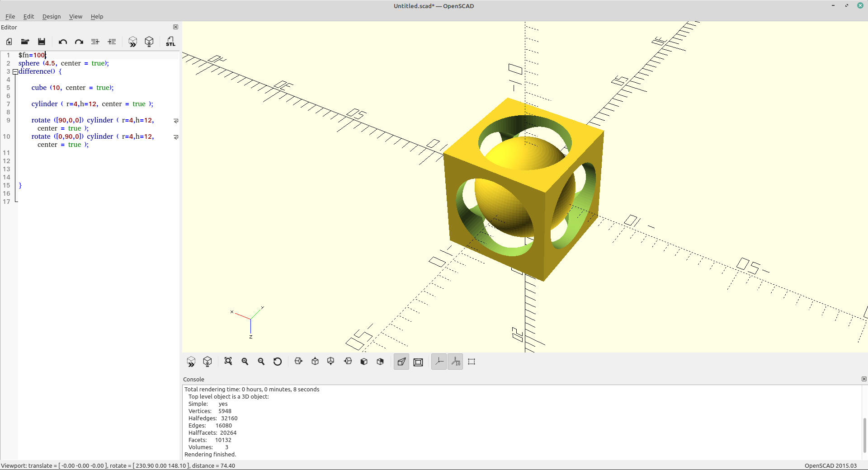Click the closing brace on line 15

[20, 185]
